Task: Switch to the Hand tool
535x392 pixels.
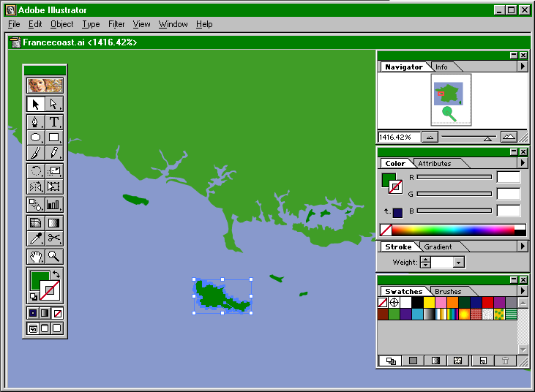Action: 35,256
